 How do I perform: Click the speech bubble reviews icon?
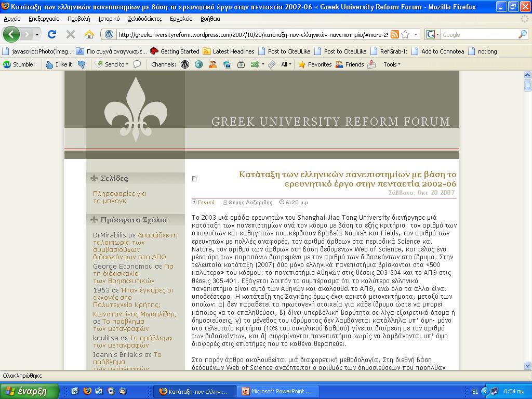137,64
